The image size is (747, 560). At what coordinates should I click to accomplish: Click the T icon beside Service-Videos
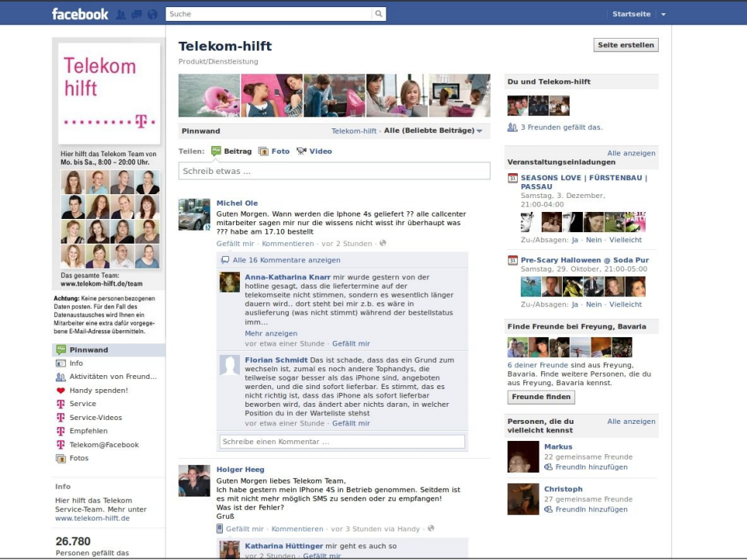[x=60, y=418]
